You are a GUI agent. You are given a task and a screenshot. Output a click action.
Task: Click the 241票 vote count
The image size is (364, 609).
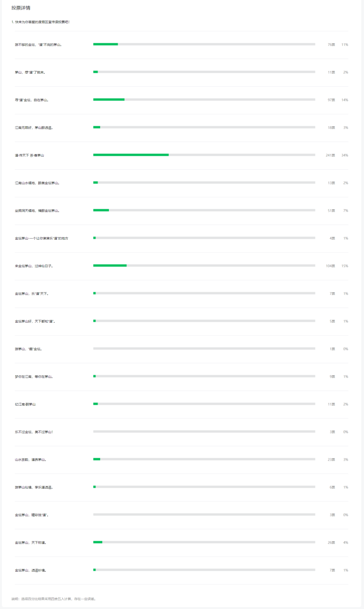pyautogui.click(x=330, y=155)
